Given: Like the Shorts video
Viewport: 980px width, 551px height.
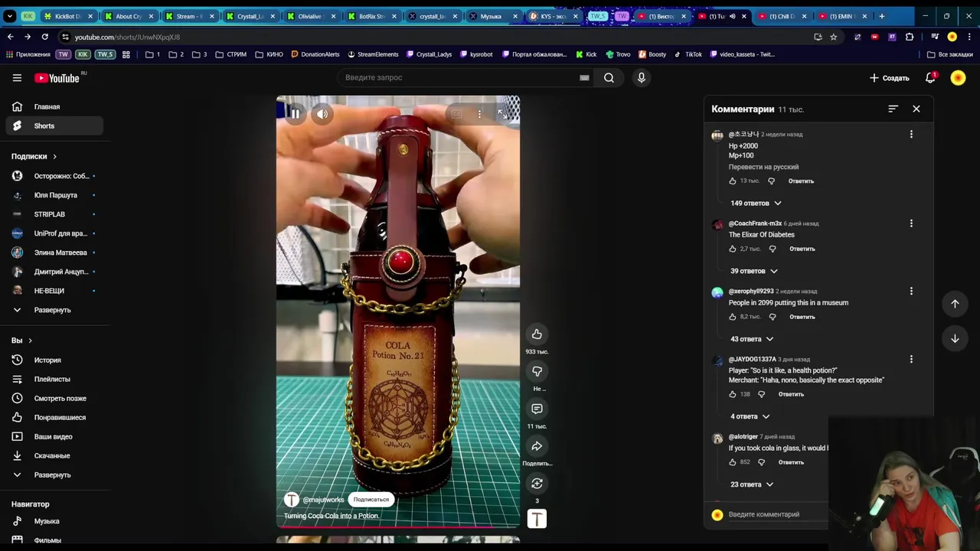Looking at the screenshot, I should click(537, 334).
